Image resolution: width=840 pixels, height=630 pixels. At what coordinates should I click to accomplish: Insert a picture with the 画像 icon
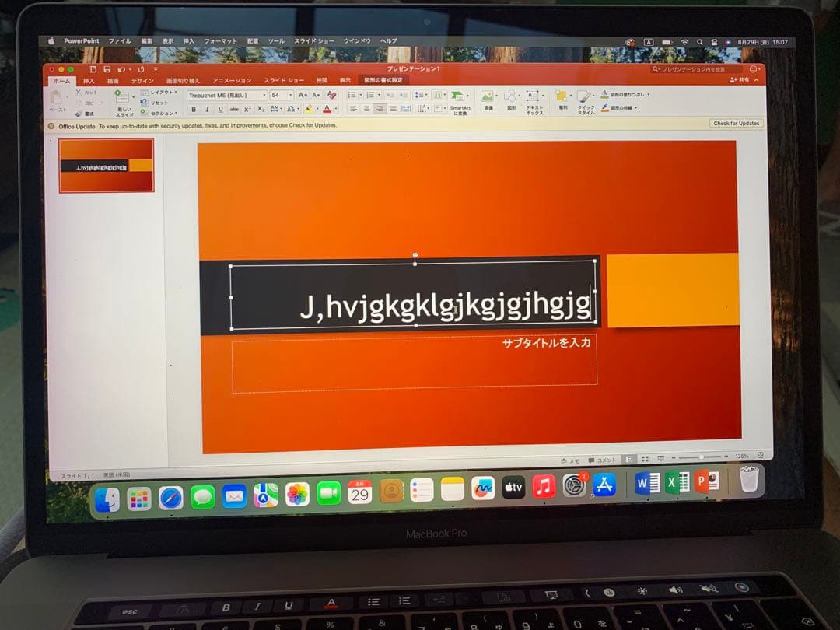[x=488, y=96]
